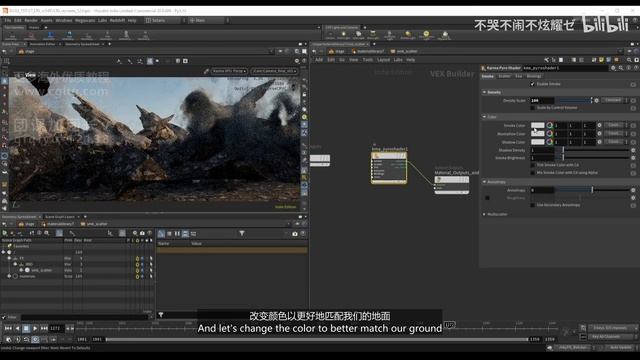Image resolution: width=640 pixels, height=360 pixels.
Task: Click the filter funnel icon in scene graph details
Action: pyautogui.click(x=242, y=233)
